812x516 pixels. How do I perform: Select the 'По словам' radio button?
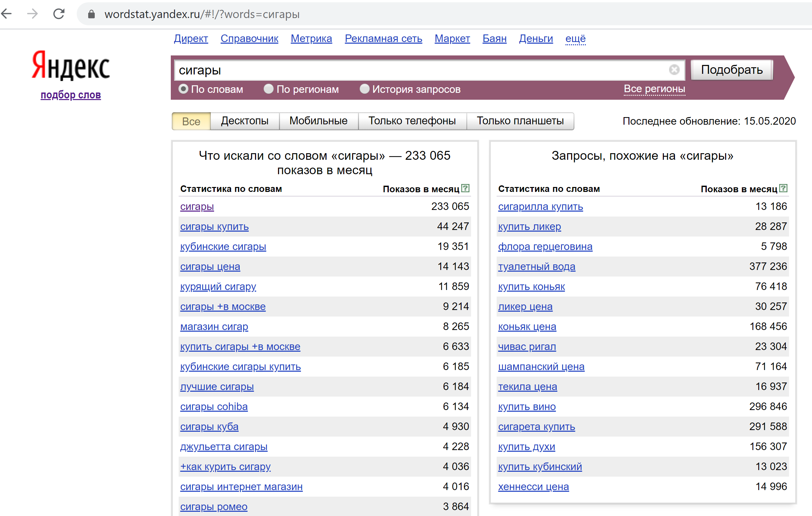183,89
